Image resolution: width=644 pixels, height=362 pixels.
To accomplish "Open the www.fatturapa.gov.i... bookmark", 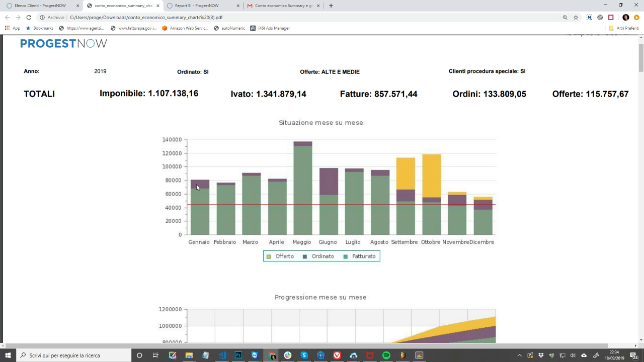I will (x=133, y=28).
